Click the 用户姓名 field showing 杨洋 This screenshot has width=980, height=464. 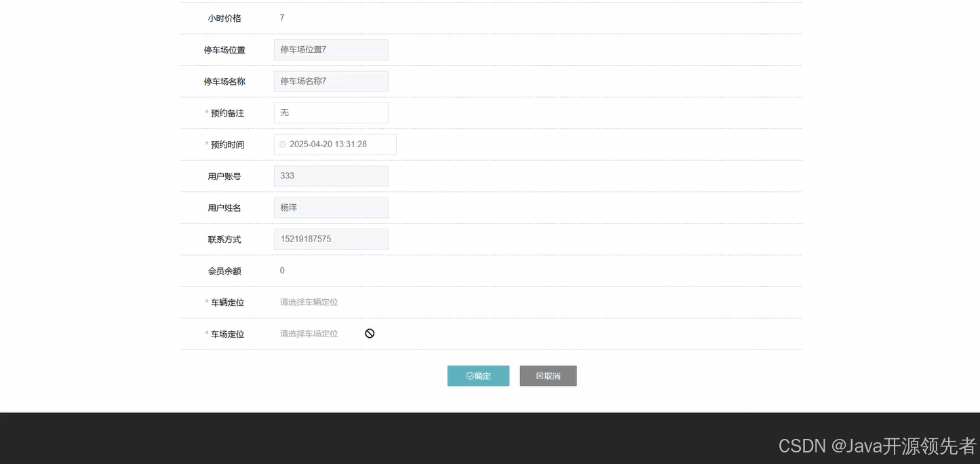pyautogui.click(x=331, y=208)
